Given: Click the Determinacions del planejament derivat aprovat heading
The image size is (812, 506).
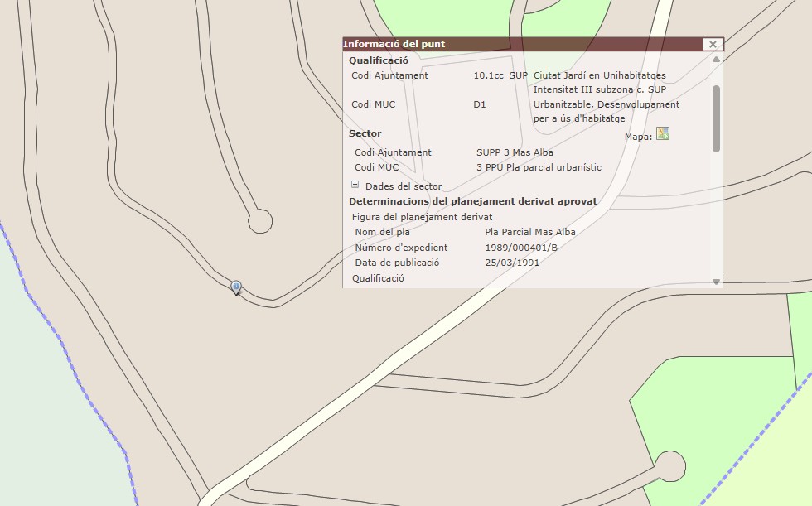Looking at the screenshot, I should [472, 201].
